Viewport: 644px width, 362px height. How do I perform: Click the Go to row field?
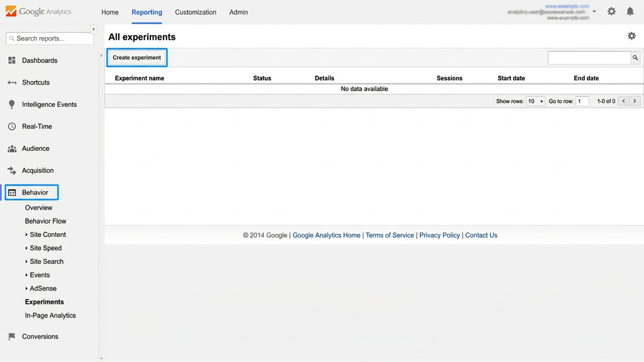[x=582, y=101]
